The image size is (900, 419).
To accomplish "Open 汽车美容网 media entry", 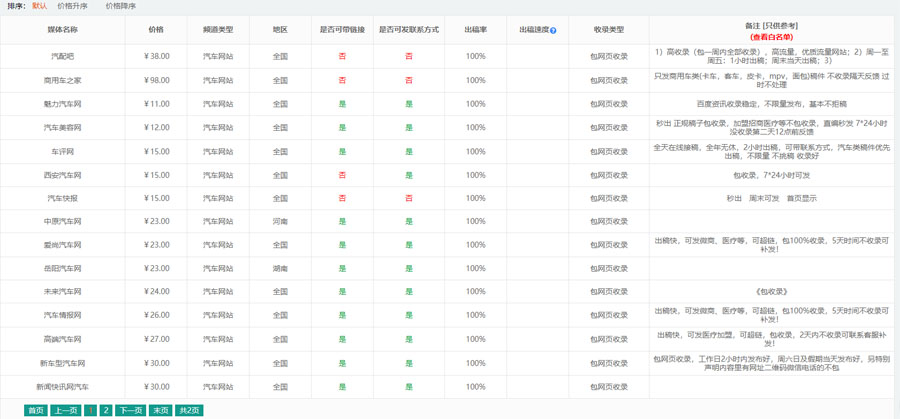I will click(62, 128).
